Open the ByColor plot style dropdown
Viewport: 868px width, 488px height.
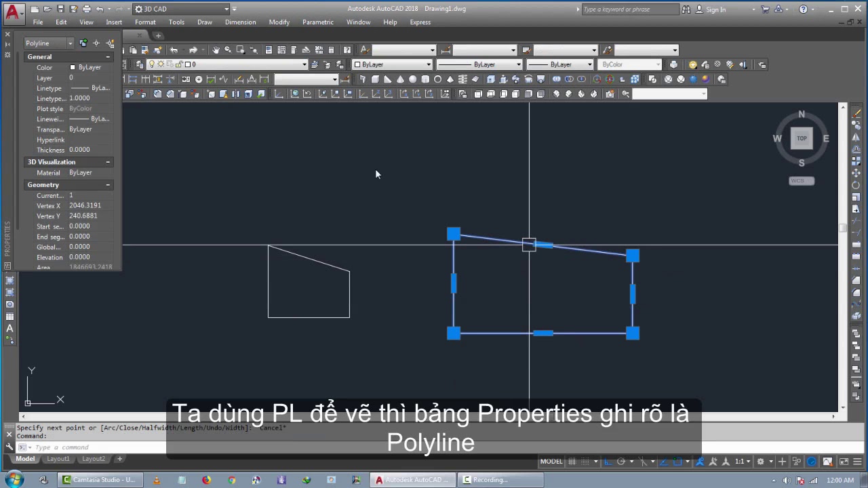click(631, 64)
